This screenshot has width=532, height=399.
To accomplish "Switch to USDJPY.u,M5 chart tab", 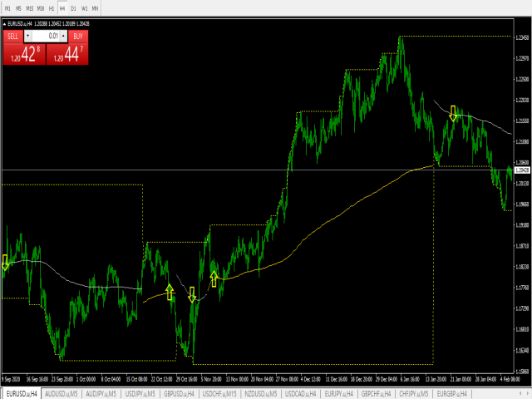I will point(140,393).
